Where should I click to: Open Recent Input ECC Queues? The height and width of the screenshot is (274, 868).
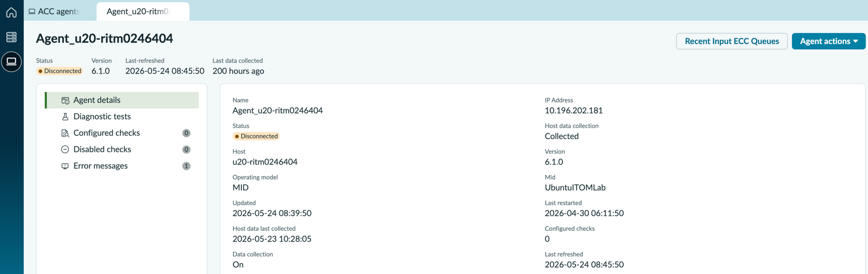(732, 41)
